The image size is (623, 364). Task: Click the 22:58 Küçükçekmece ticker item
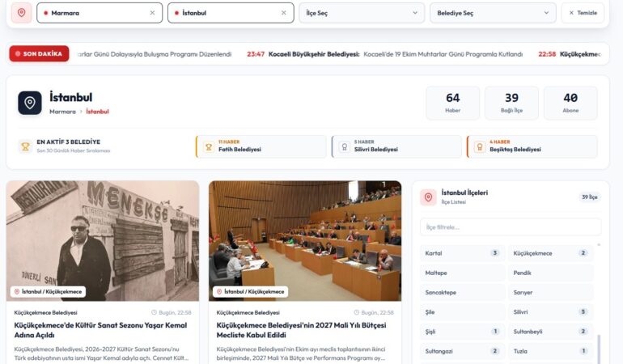570,54
